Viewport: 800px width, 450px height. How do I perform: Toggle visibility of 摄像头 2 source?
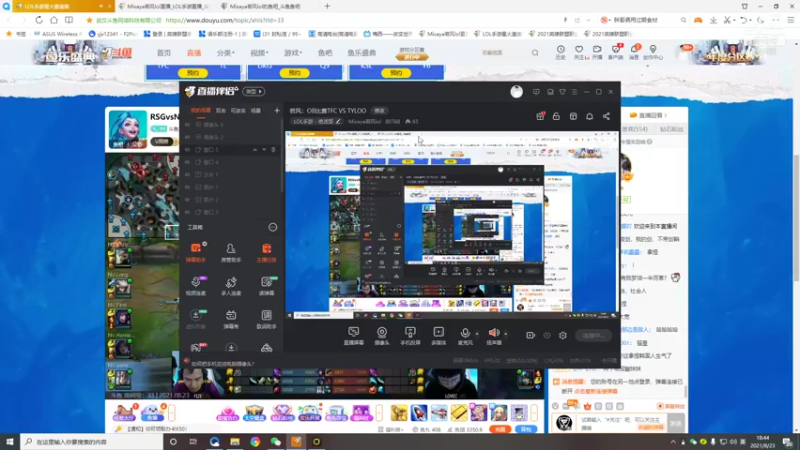point(187,137)
